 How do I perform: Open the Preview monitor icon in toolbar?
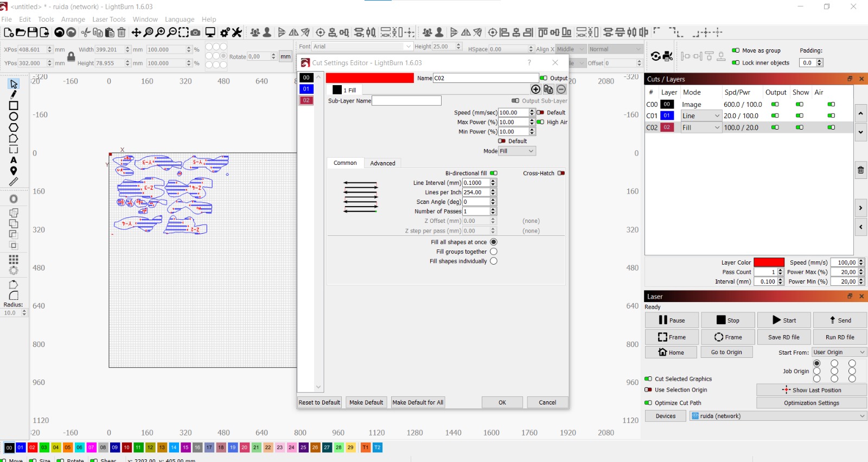[x=210, y=33]
